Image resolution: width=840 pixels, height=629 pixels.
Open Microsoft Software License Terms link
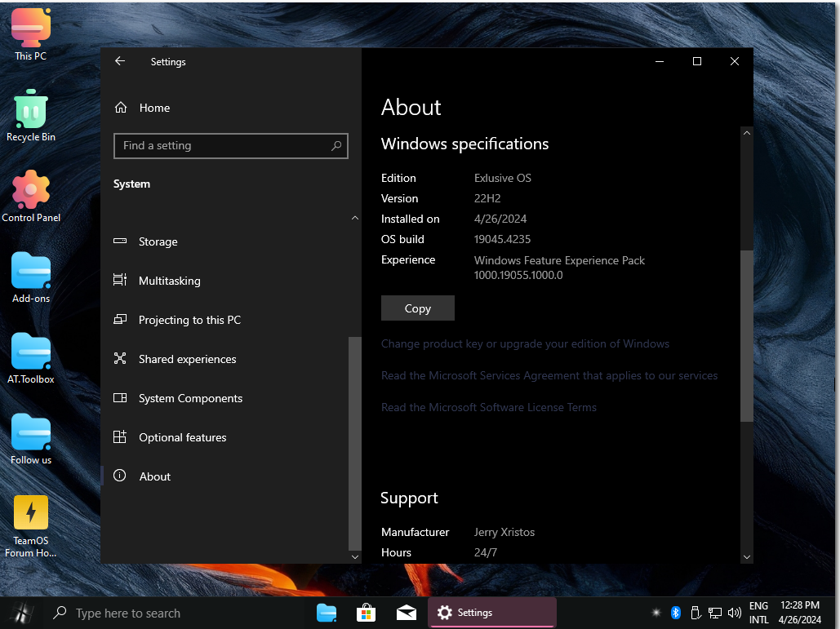click(488, 407)
